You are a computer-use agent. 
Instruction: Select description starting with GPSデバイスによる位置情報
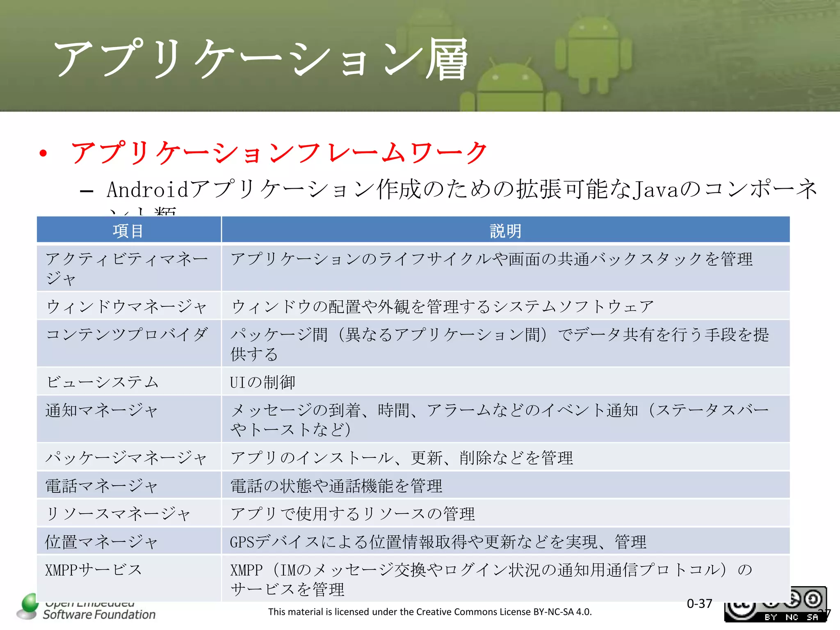[x=506, y=541]
